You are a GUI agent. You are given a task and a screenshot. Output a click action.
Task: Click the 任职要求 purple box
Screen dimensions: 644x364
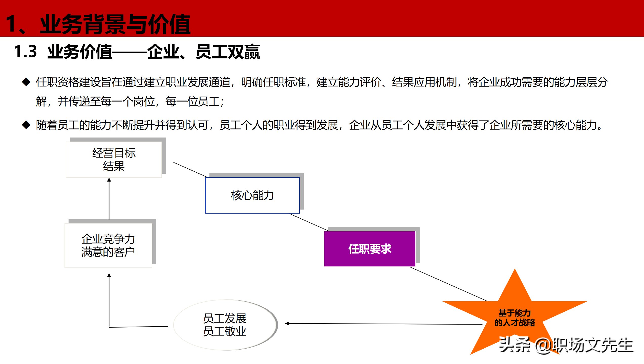click(370, 249)
